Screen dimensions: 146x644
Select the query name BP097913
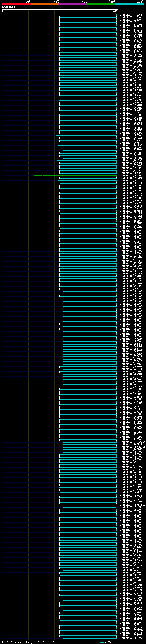point(8,7)
